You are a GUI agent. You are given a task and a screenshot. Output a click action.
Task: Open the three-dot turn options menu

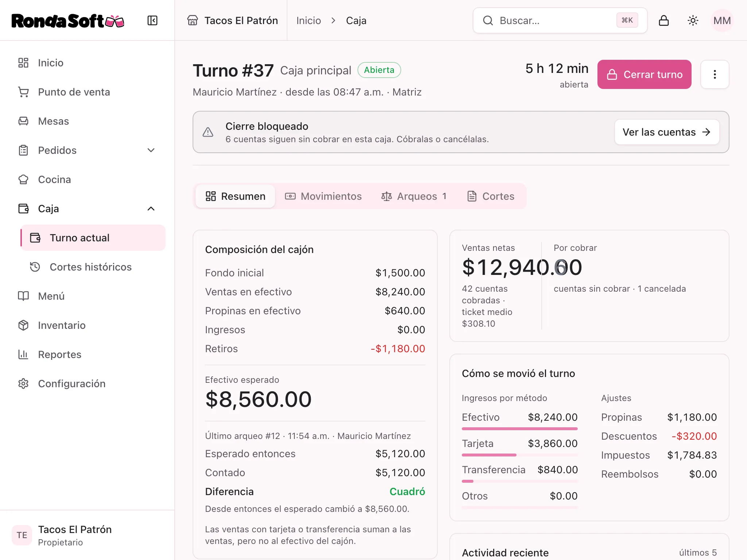point(715,74)
